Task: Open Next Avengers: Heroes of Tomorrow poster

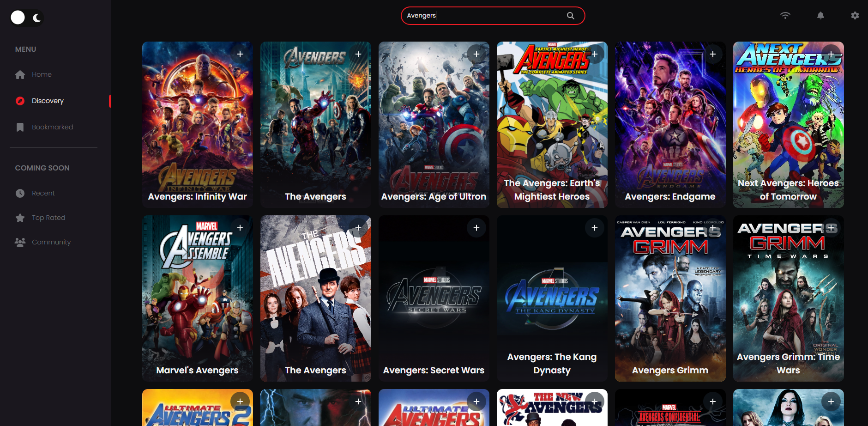Action: coord(788,125)
